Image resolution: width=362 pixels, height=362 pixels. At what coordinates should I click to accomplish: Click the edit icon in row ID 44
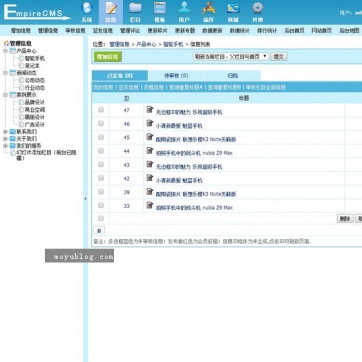[150, 150]
